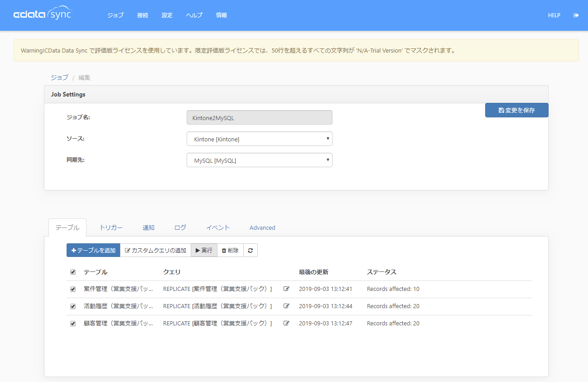Open the ジョブ menu in header
The image size is (588, 382).
(x=116, y=15)
